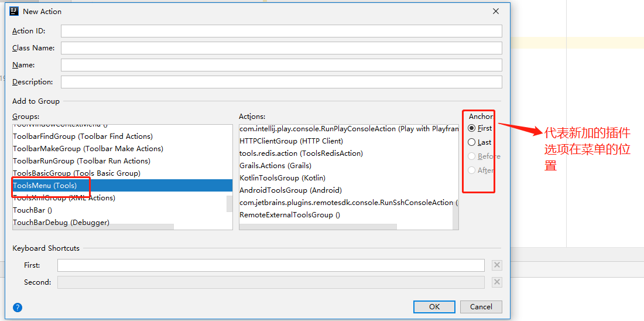Select the Last anchor radio button
This screenshot has height=321, width=644.
[x=479, y=142]
